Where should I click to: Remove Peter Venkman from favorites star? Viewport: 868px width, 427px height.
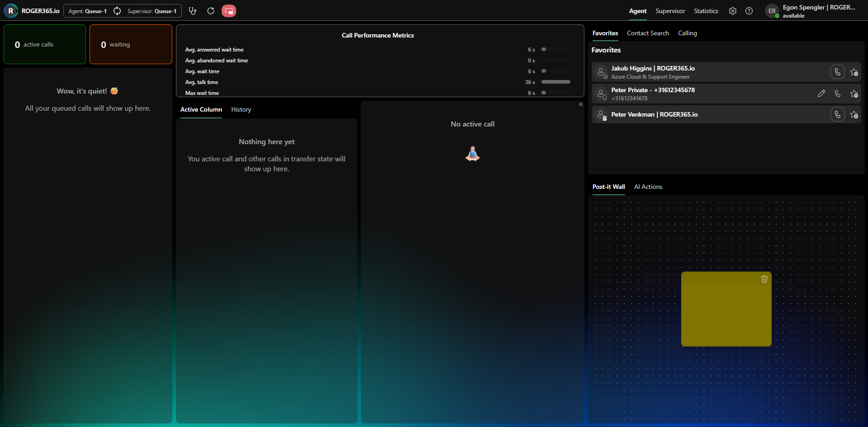click(x=854, y=114)
